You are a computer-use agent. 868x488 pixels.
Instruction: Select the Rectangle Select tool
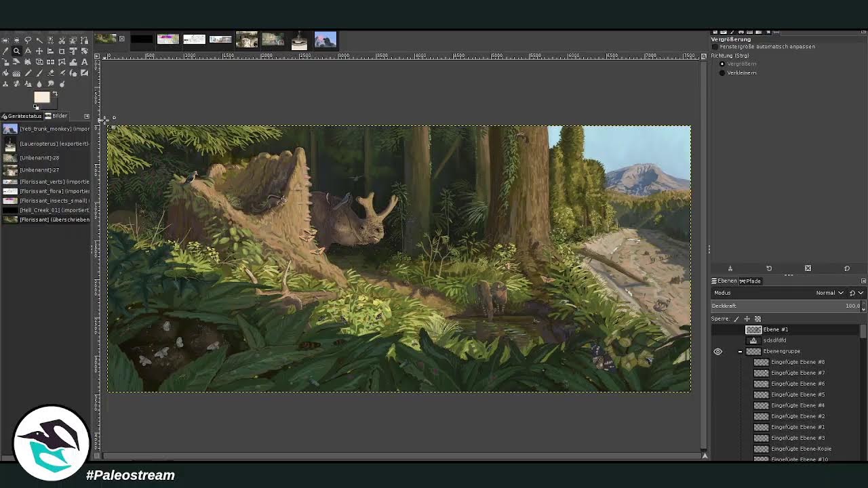(x=5, y=40)
